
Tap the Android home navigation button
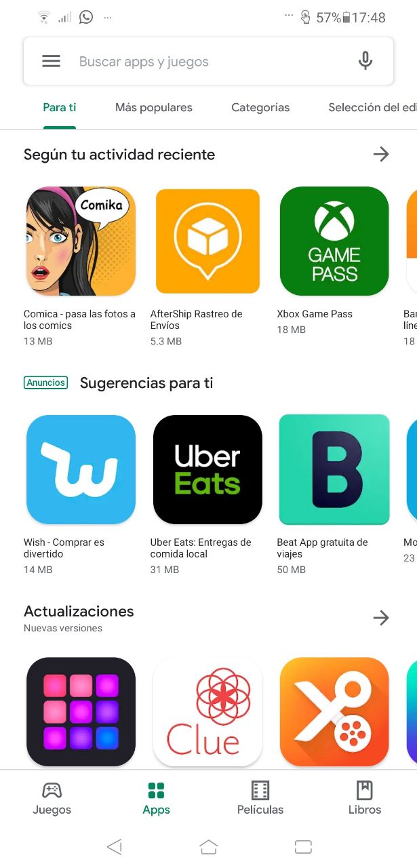point(208,846)
